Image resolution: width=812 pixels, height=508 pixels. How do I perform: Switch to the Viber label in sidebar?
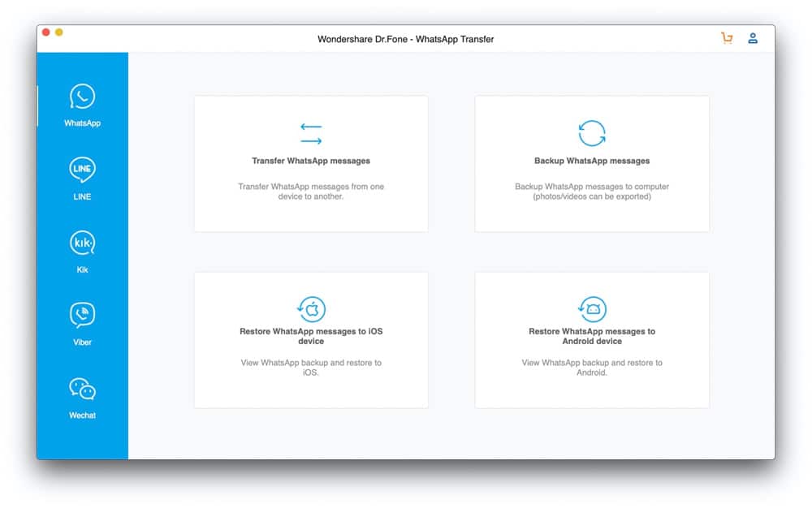click(82, 342)
